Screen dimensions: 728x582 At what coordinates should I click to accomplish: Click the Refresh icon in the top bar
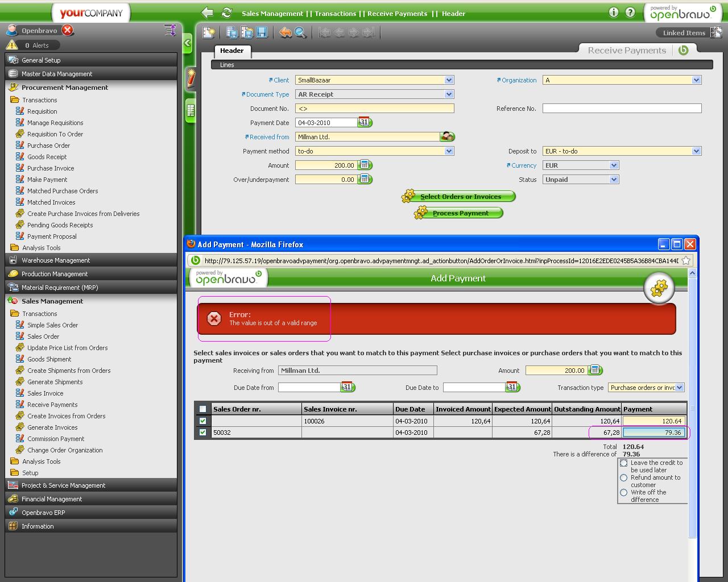(x=226, y=13)
